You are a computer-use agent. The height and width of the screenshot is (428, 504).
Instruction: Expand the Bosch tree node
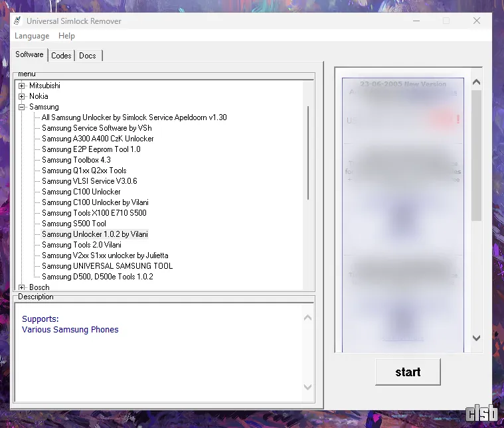pyautogui.click(x=21, y=287)
